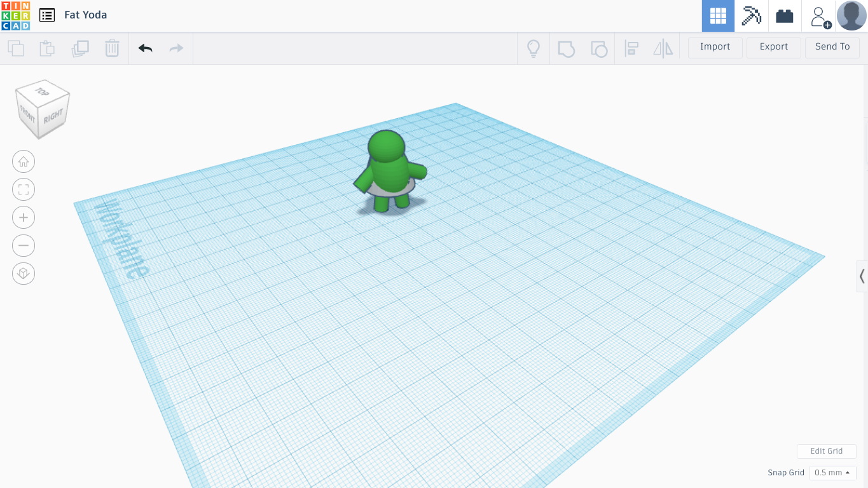Open the designs list icon
Image resolution: width=868 pixels, height=488 pixels.
click(x=46, y=15)
